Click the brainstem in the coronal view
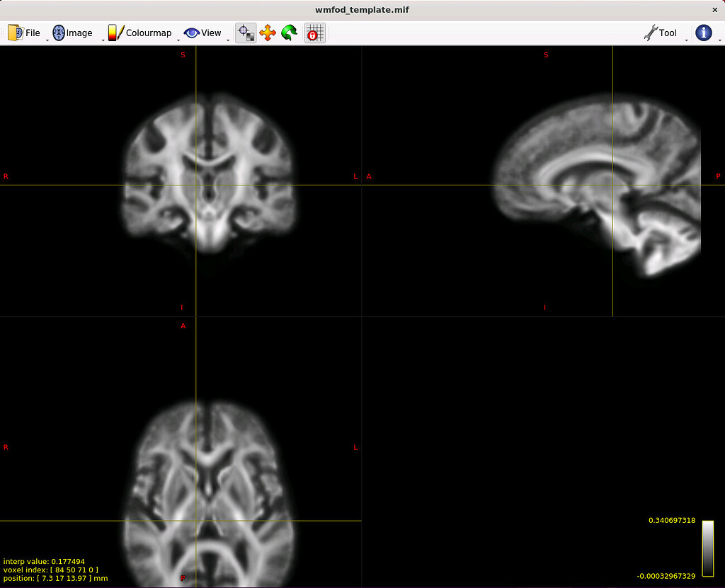Viewport: 725px width, 588px height. click(x=210, y=234)
